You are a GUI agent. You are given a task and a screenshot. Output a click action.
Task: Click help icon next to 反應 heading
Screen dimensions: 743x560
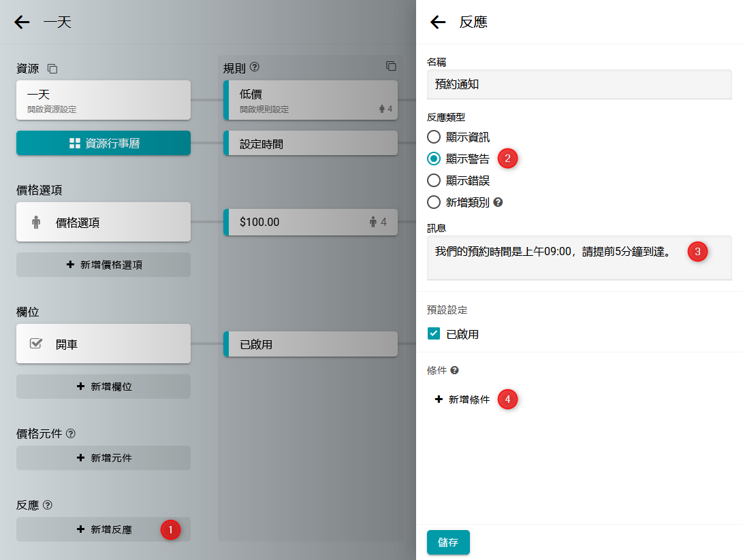47,505
